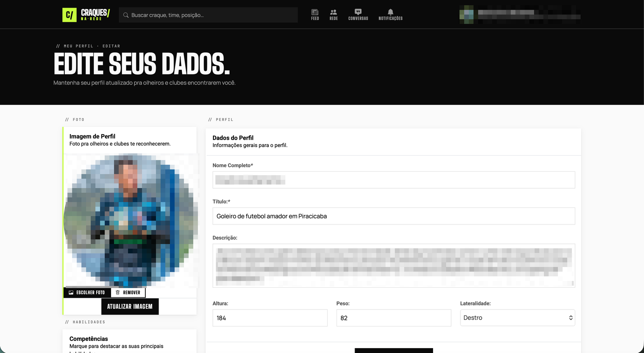Screen dimensions: 644x353
Task: Focus the Buscar craque search field
Action: 208,15
